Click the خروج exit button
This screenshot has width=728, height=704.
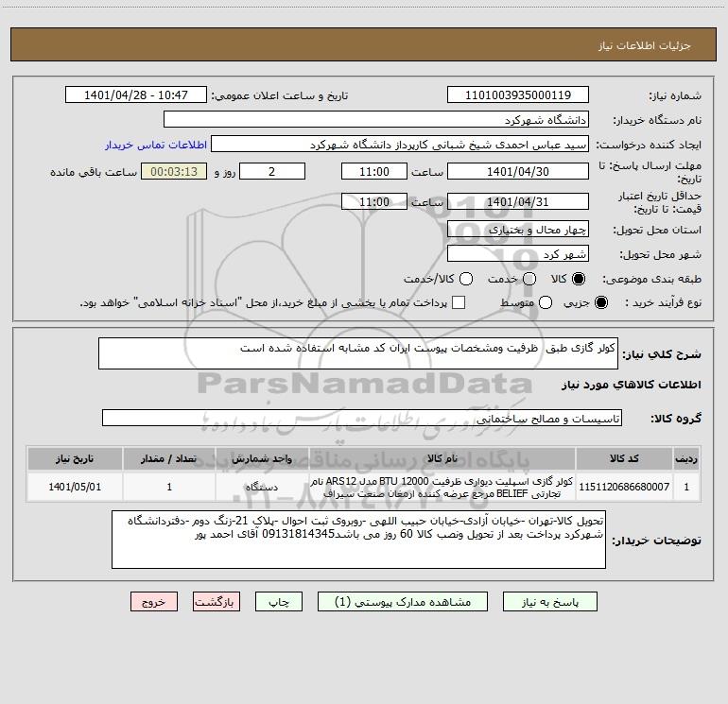pyautogui.click(x=154, y=602)
